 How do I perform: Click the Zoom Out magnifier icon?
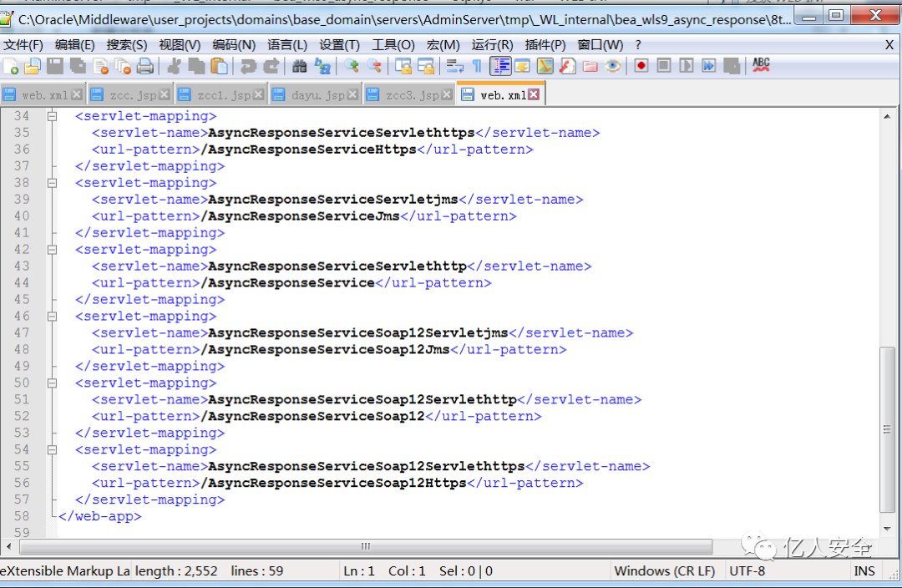coord(374,66)
